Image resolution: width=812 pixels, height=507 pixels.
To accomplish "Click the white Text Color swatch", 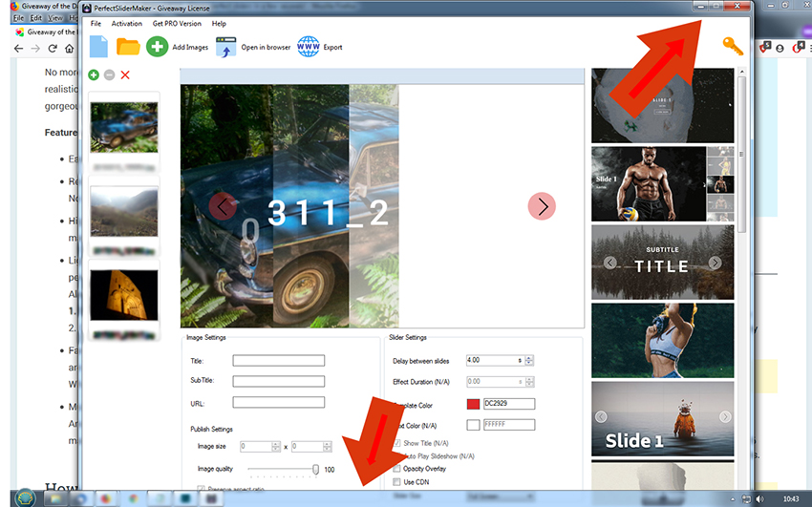I will click(473, 425).
